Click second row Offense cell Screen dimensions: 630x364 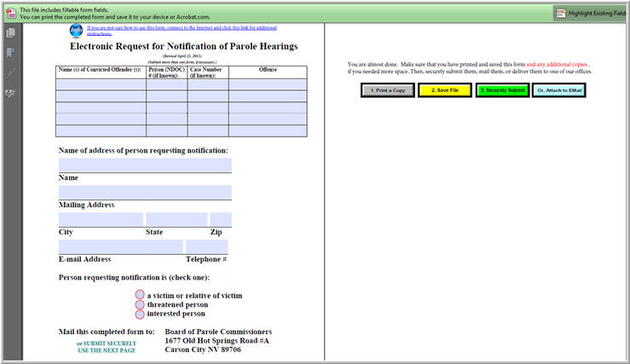point(268,96)
